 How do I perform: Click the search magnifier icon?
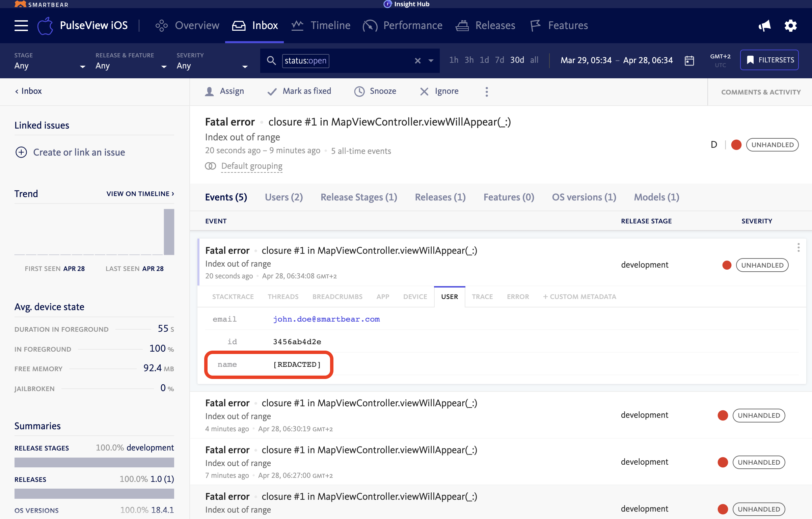click(271, 60)
